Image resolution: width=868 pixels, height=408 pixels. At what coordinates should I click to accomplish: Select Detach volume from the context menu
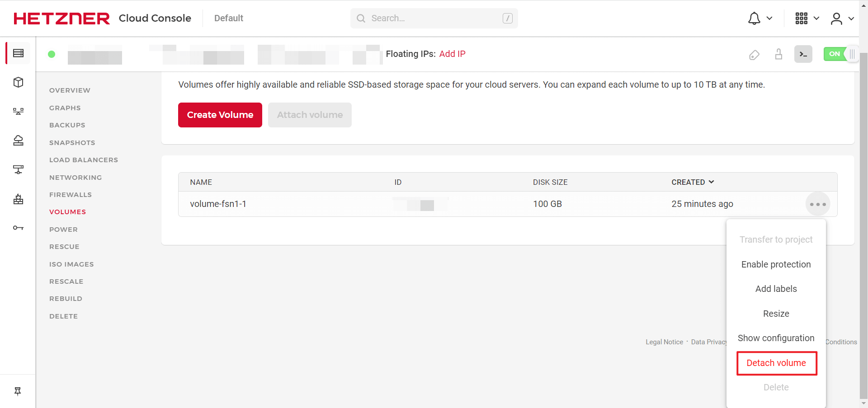coord(776,363)
